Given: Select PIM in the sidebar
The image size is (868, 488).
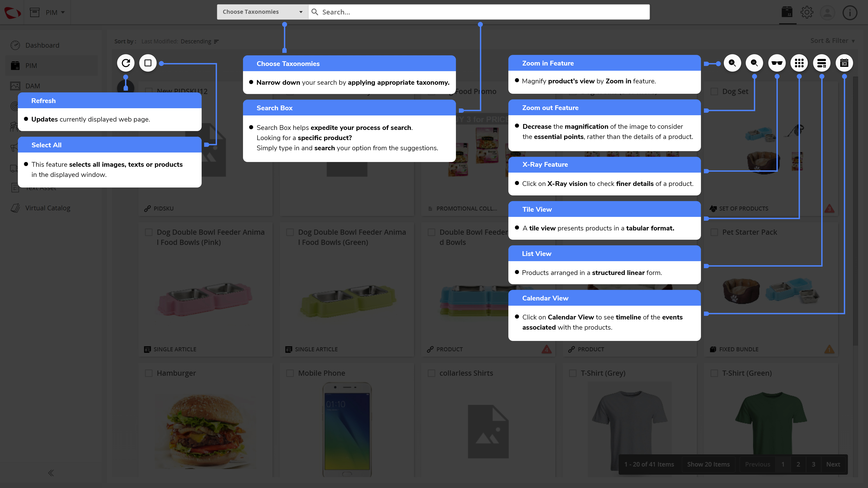Looking at the screenshot, I should point(52,66).
